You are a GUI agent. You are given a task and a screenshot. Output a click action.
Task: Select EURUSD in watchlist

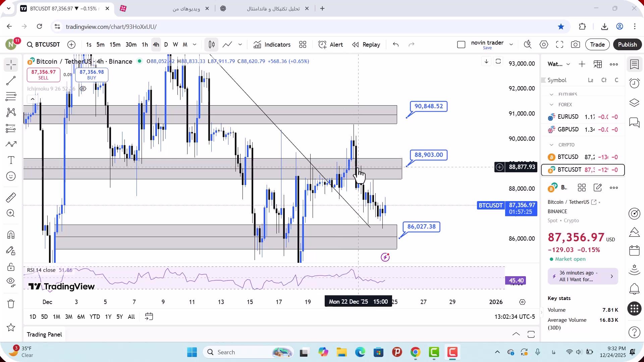(x=583, y=117)
